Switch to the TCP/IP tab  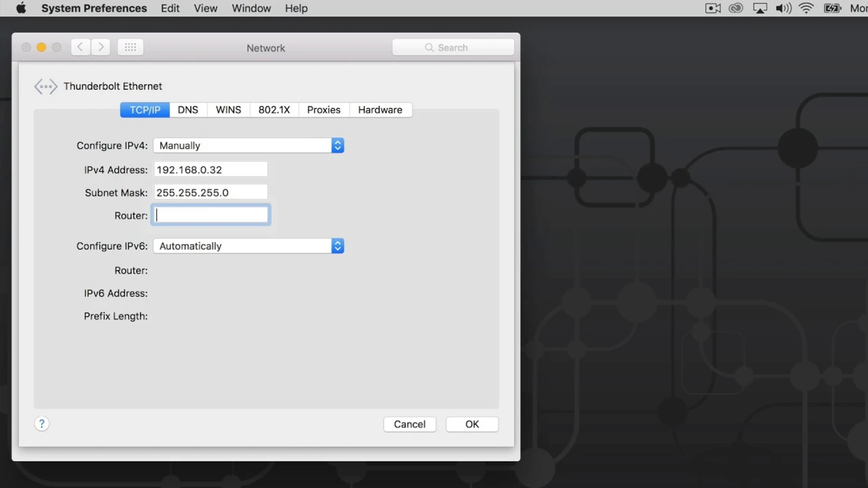(145, 110)
